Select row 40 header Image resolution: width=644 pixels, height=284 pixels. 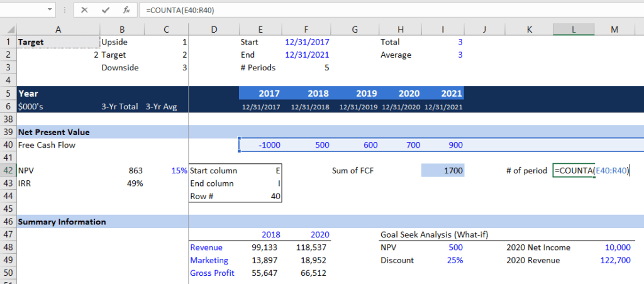[8, 145]
